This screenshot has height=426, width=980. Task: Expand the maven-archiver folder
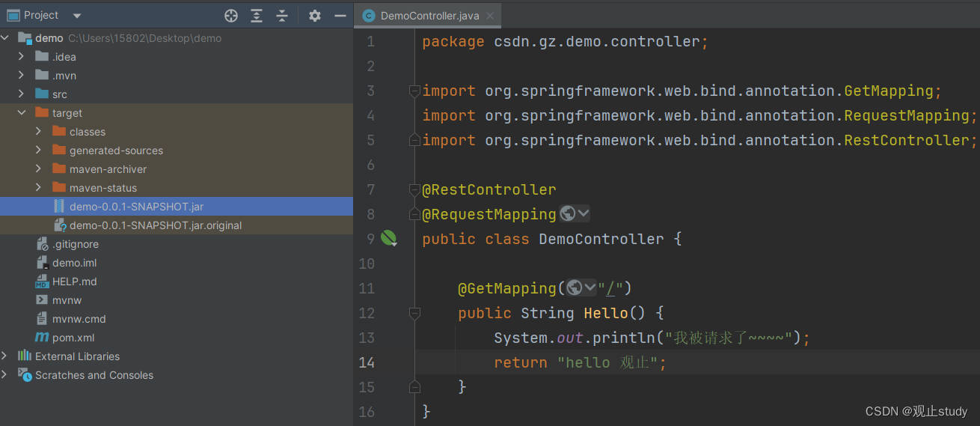39,169
